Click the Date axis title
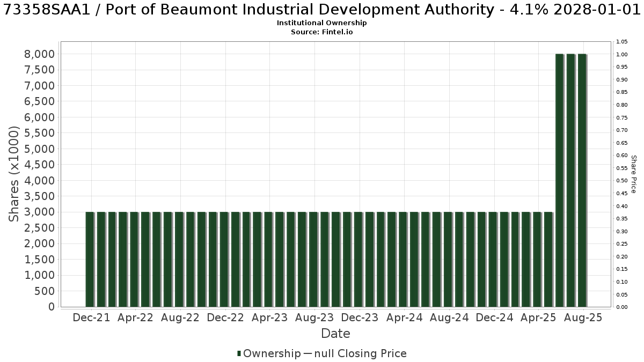 pos(335,334)
